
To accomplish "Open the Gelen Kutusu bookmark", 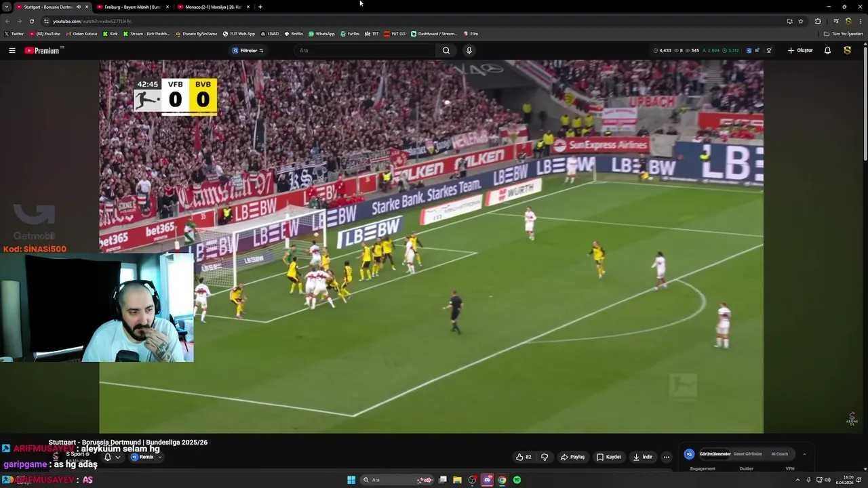I will [82, 33].
